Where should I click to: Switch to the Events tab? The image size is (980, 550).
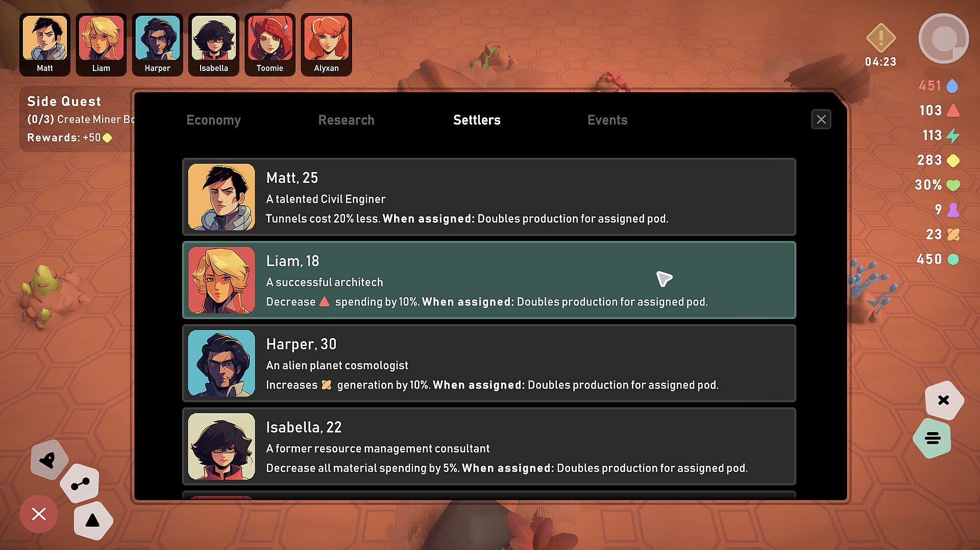tap(607, 120)
